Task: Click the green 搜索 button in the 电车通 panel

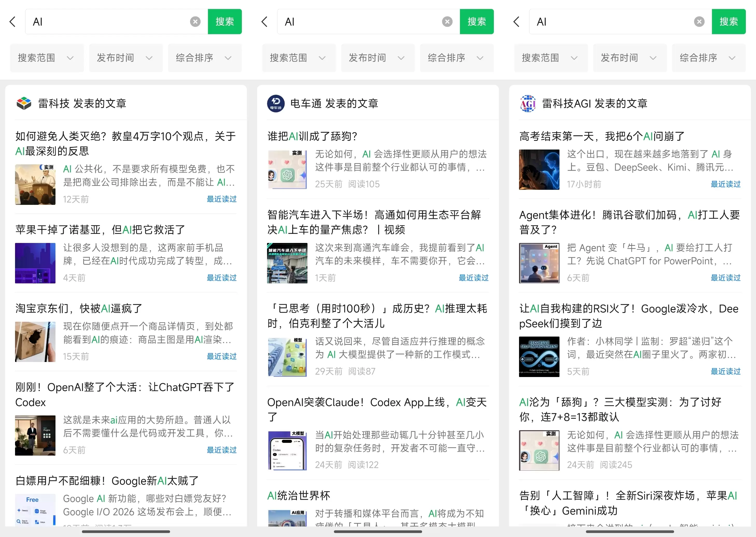Action: [x=477, y=22]
